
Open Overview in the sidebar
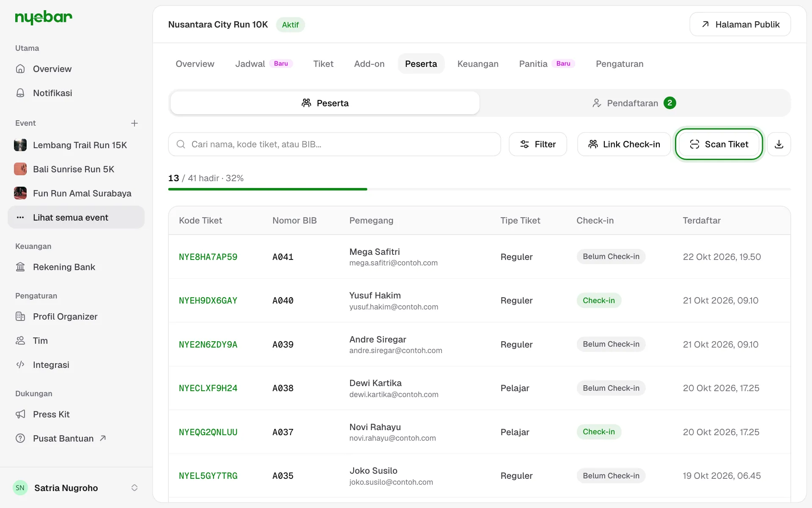point(76,69)
